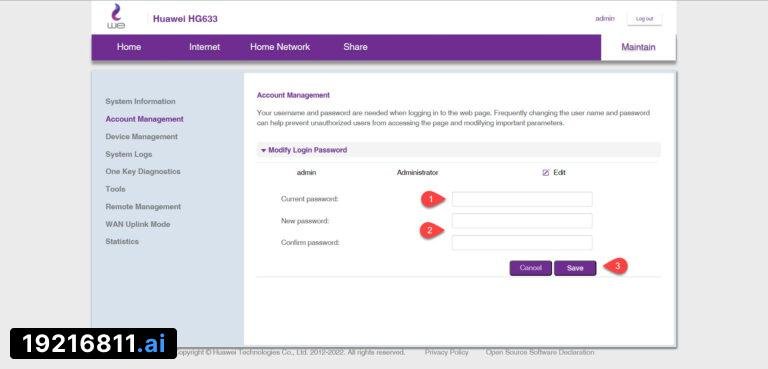Cancel the password change

[530, 268]
